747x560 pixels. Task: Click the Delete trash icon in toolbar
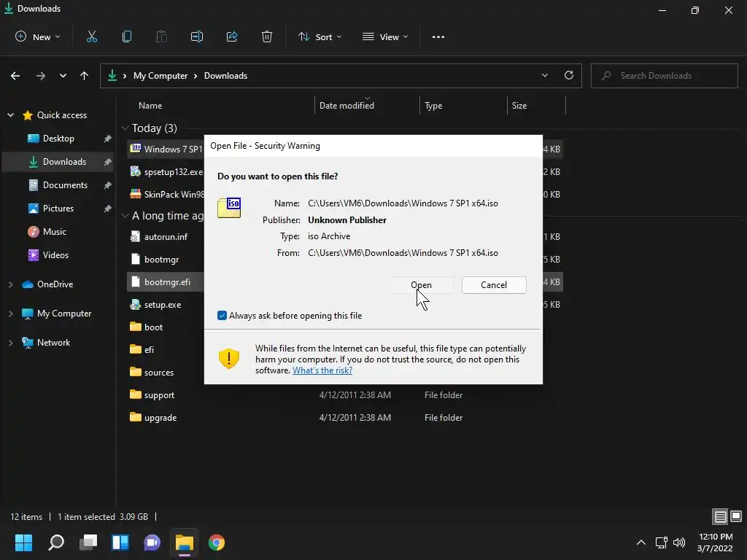click(267, 36)
